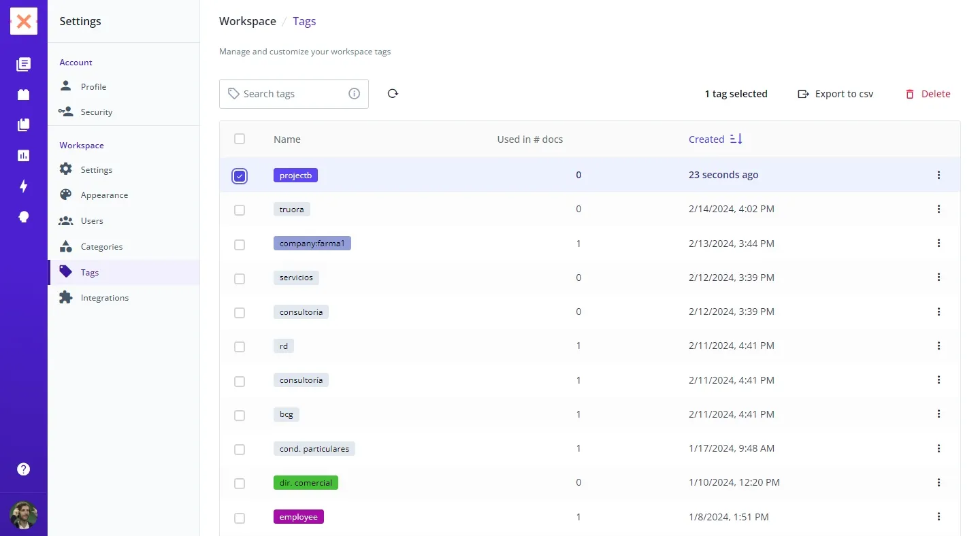Click the search info icon
This screenshot has height=536, width=980.
coord(354,94)
